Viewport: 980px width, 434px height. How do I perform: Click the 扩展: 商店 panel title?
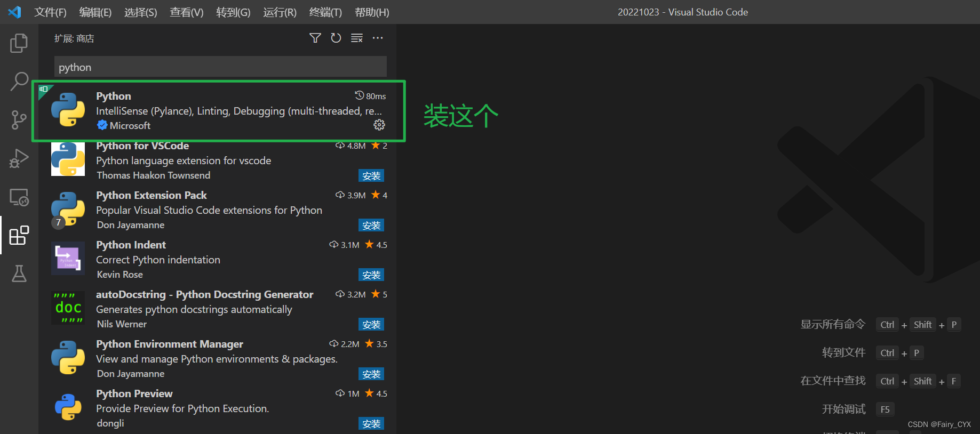[74, 38]
